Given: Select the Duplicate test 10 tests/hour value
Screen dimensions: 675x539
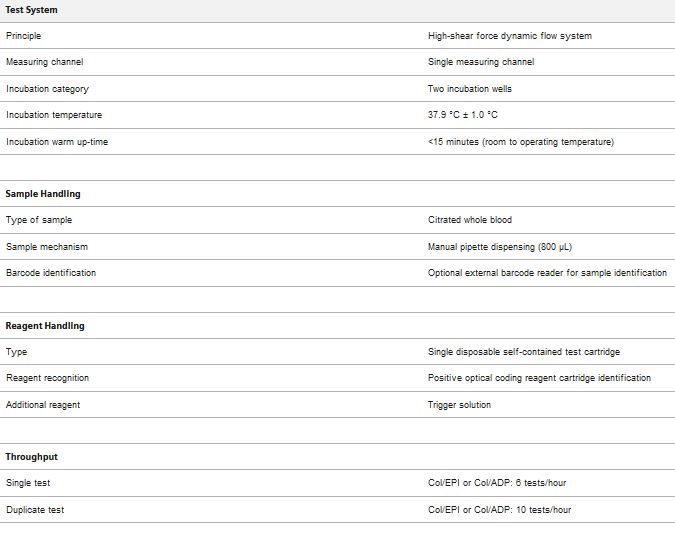Looking at the screenshot, I should click(x=499, y=510).
